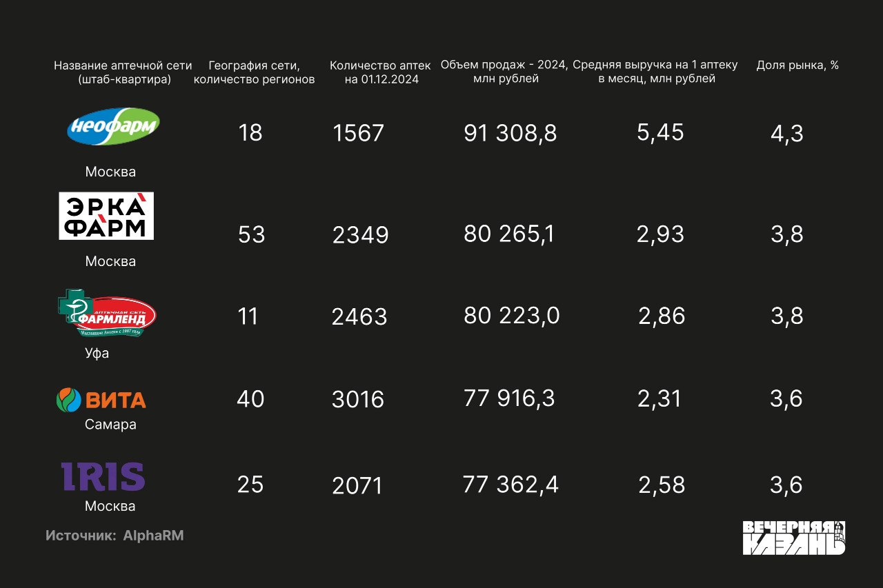This screenshot has width=883, height=588.
Task: Click the Самара headquarters label
Action: [x=110, y=425]
